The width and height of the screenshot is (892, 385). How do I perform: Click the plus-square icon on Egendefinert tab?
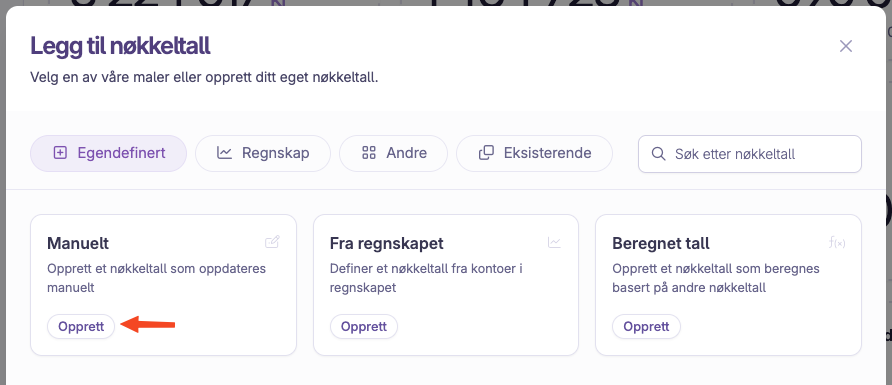(x=60, y=153)
